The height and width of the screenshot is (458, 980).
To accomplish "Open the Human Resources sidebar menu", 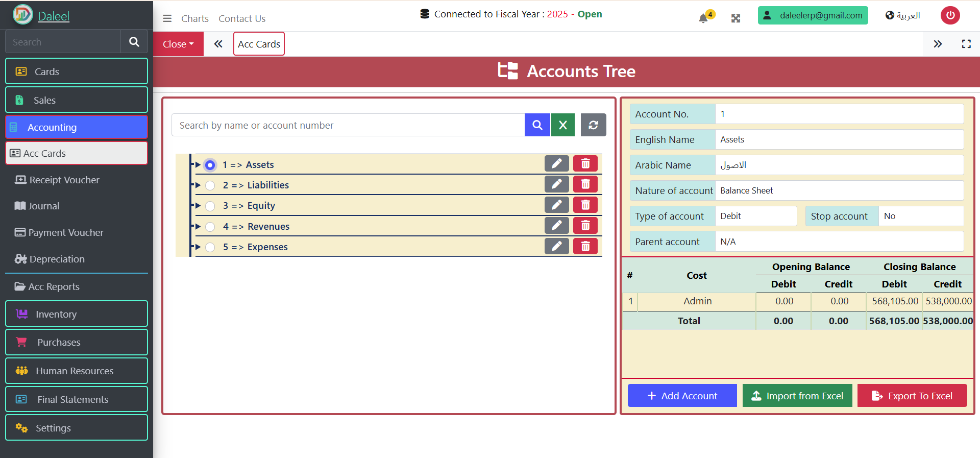I will pos(77,371).
